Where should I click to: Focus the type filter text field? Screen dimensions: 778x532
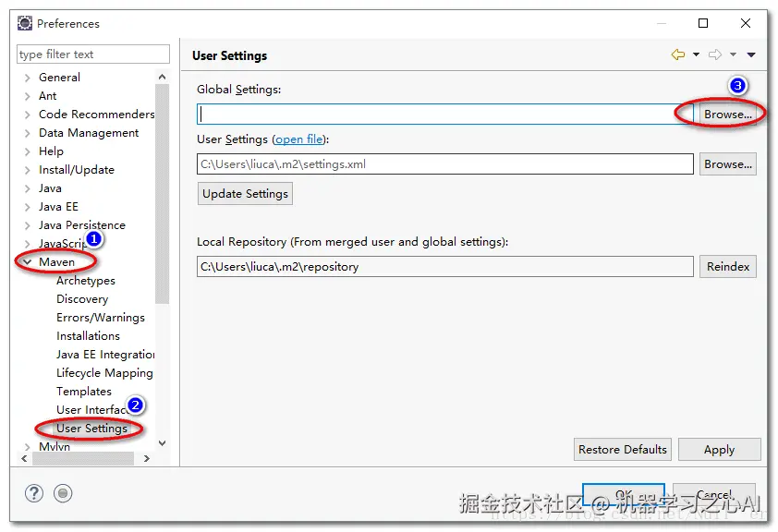[x=93, y=54]
